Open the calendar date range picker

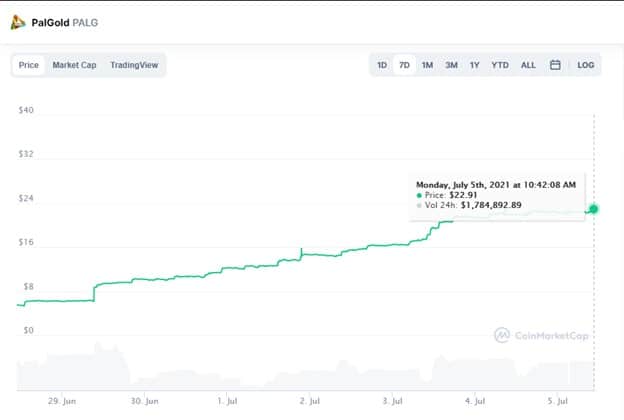(555, 65)
